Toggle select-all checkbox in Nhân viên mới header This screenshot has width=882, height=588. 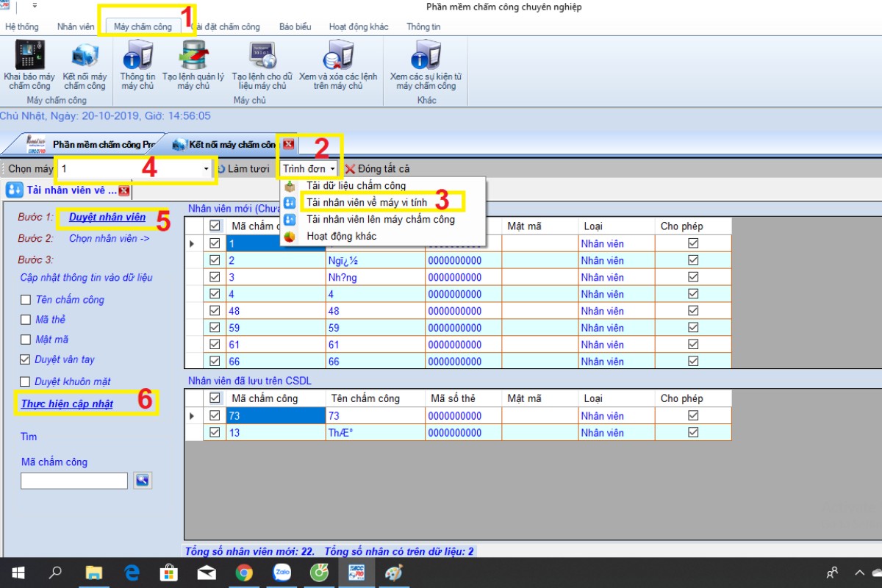pyautogui.click(x=215, y=226)
